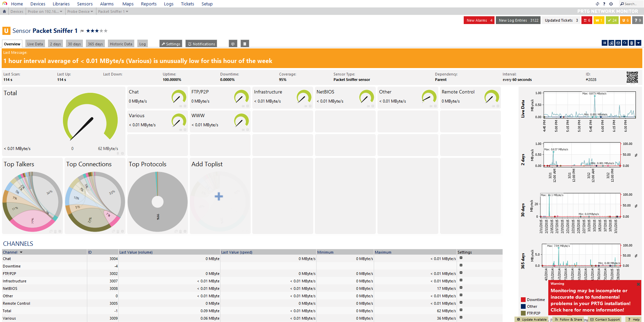Click the Devices breadcrumb link
The width and height of the screenshot is (644, 322).
(17, 12)
